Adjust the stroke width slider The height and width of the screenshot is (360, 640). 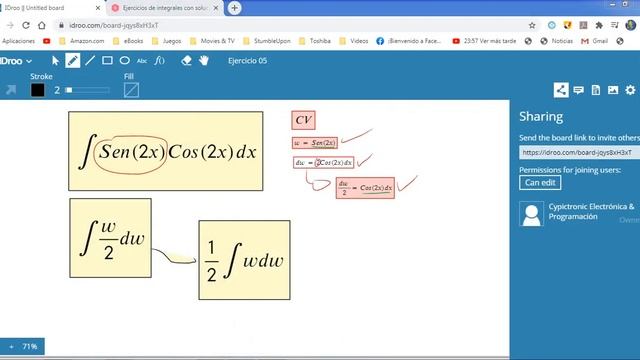click(87, 90)
